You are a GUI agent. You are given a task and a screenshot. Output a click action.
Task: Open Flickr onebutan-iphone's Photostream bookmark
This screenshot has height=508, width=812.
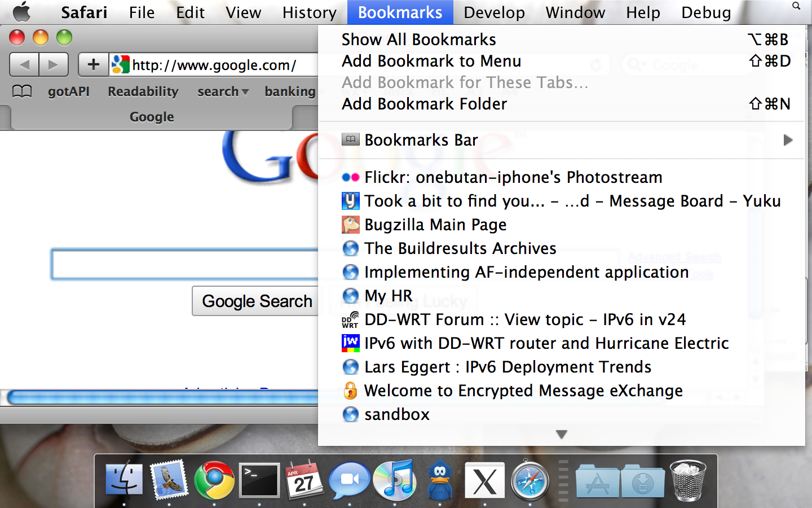(562, 177)
